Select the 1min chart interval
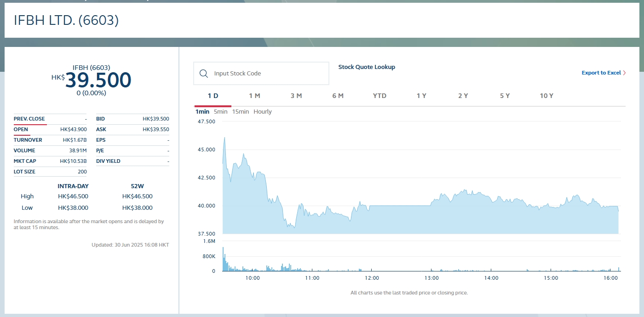 [x=202, y=112]
